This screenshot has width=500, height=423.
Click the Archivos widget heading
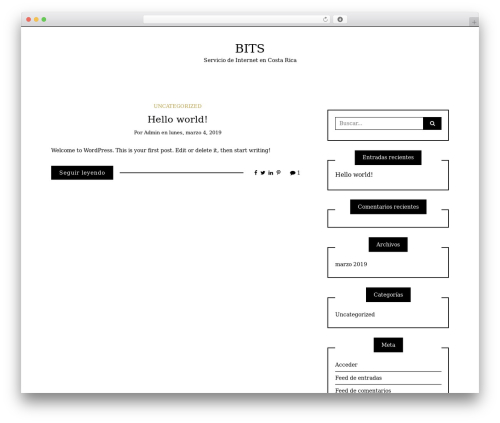click(388, 245)
